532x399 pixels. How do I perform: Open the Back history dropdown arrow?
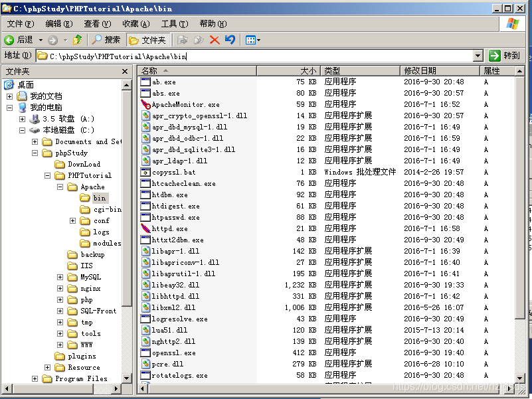click(41, 40)
